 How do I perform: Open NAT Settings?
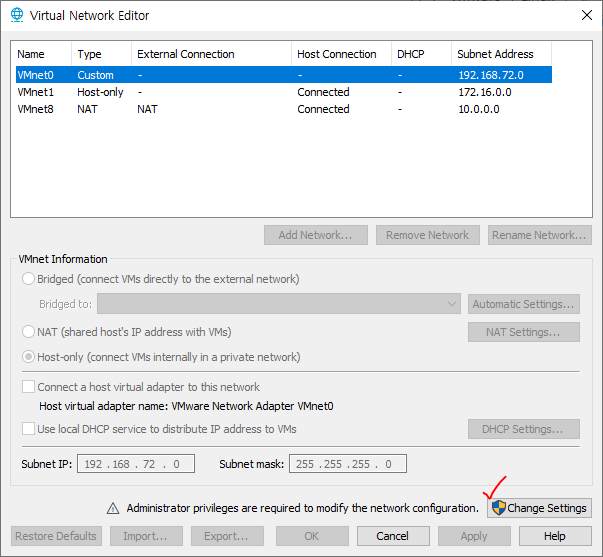[x=524, y=332]
